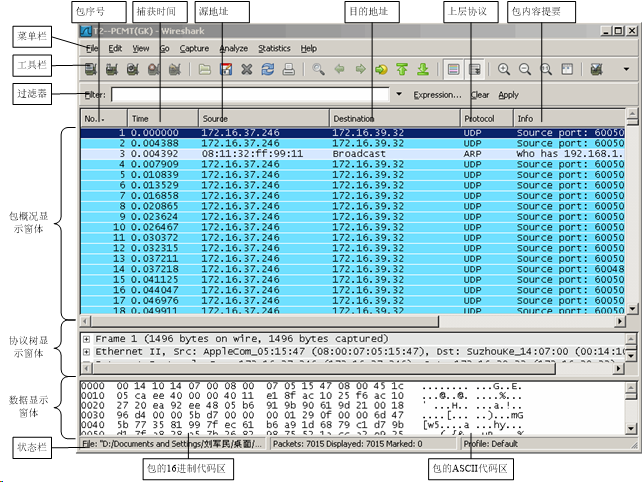Go to a specific packet number
This screenshot has width=642, height=482.
pyautogui.click(x=381, y=69)
